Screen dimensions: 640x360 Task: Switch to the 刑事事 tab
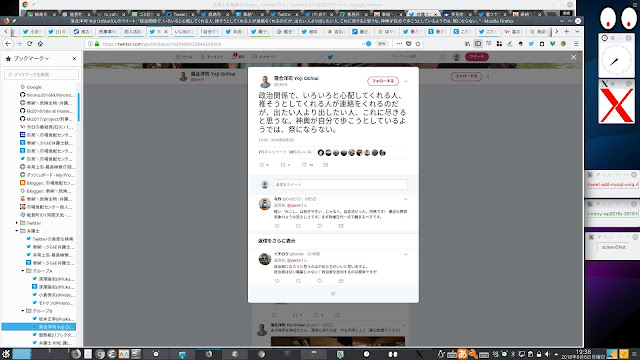tap(107, 31)
